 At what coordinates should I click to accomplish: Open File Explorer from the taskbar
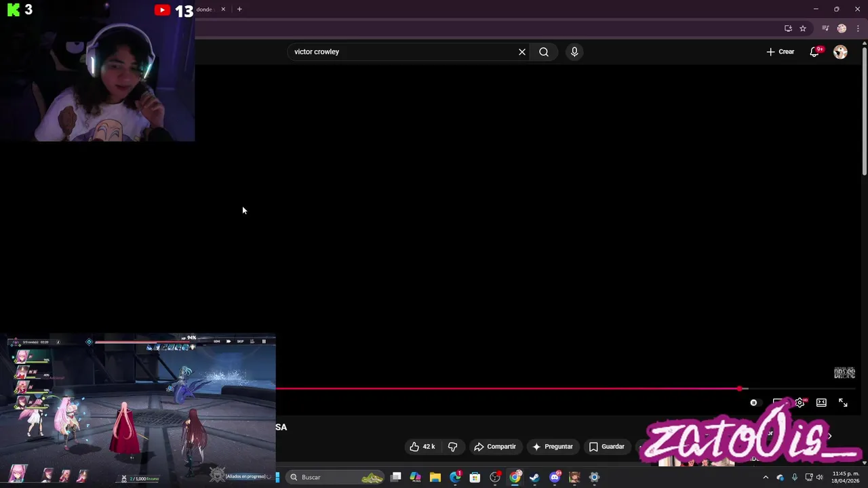(435, 477)
